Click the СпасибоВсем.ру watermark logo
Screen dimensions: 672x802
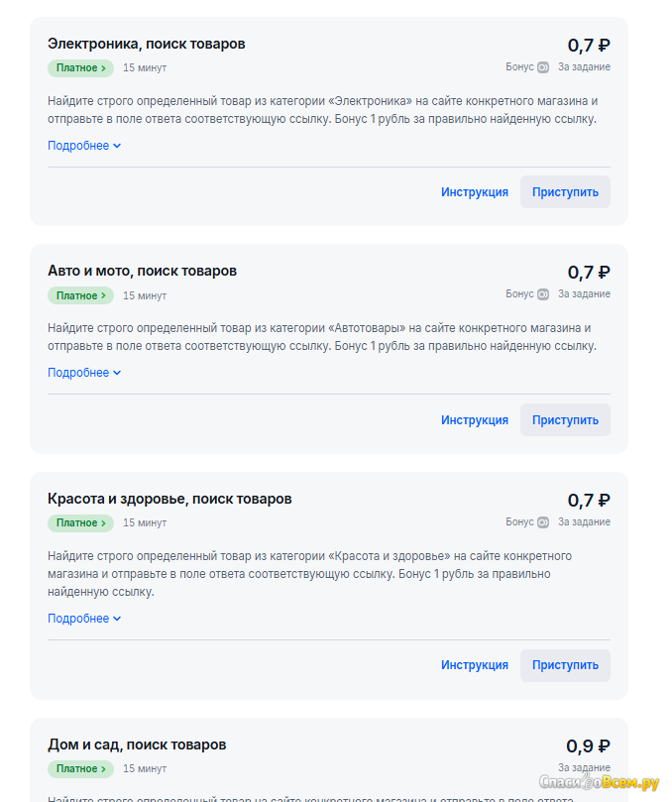[599, 782]
